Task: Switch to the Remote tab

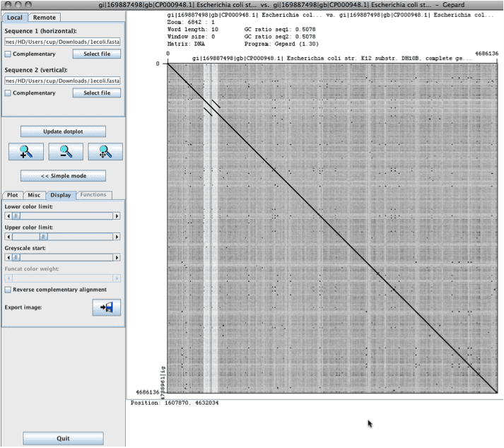Action: coord(45,17)
